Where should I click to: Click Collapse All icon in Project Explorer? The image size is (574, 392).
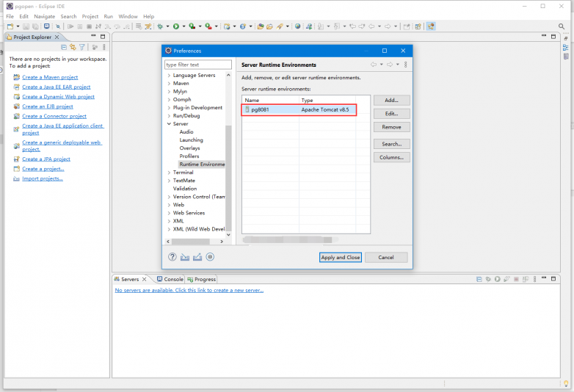point(63,47)
